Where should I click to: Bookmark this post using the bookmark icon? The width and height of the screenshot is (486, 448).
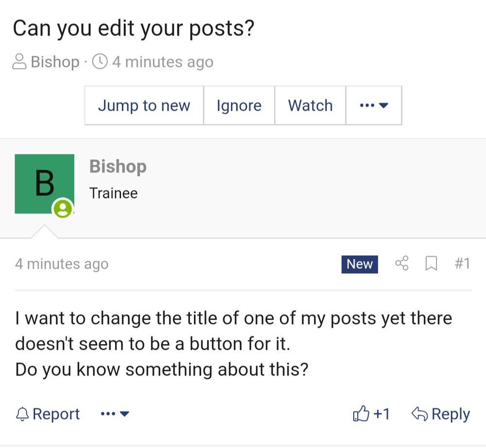coord(431,264)
